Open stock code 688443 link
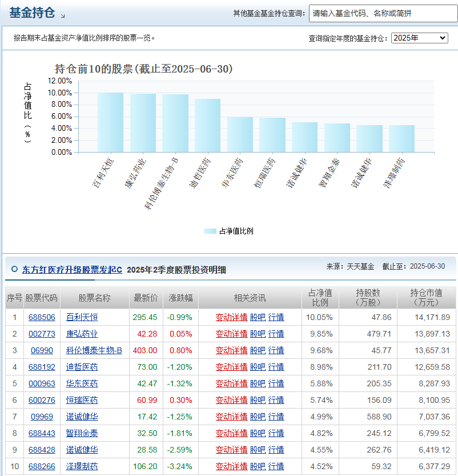Screen dimensions: 458x476 tap(42, 433)
